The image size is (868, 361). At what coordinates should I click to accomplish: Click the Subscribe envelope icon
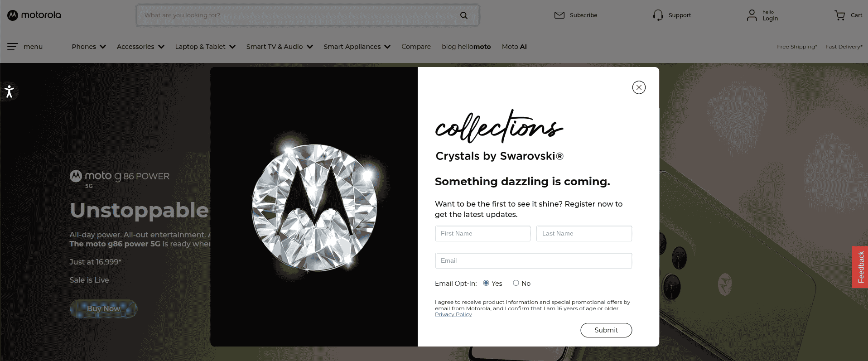pos(559,15)
